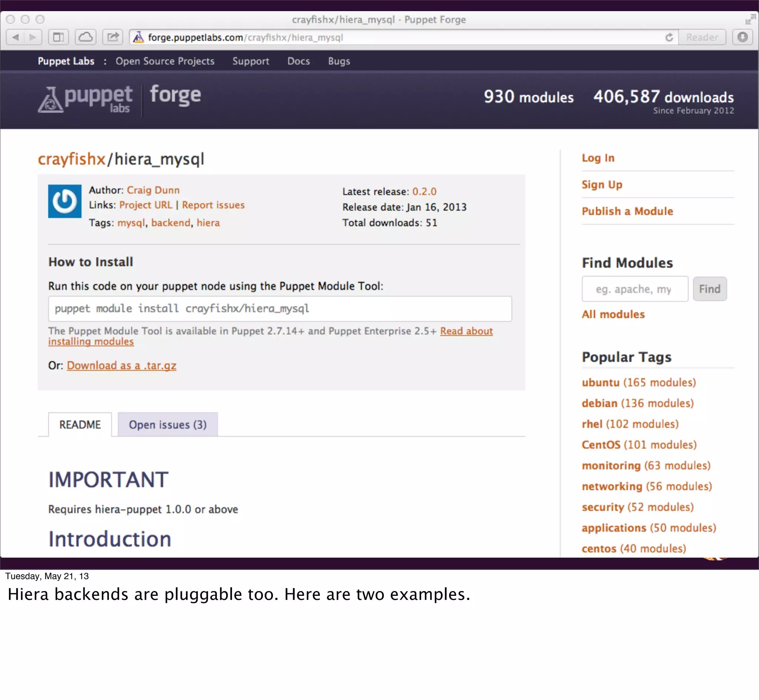Click the mysql tag
This screenshot has width=759, height=700.
click(131, 223)
